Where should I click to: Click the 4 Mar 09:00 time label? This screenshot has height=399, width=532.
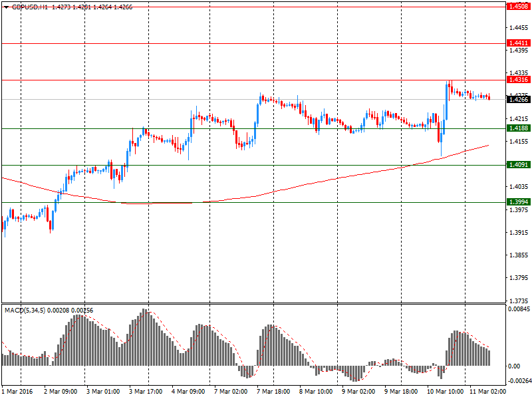pyautogui.click(x=188, y=392)
